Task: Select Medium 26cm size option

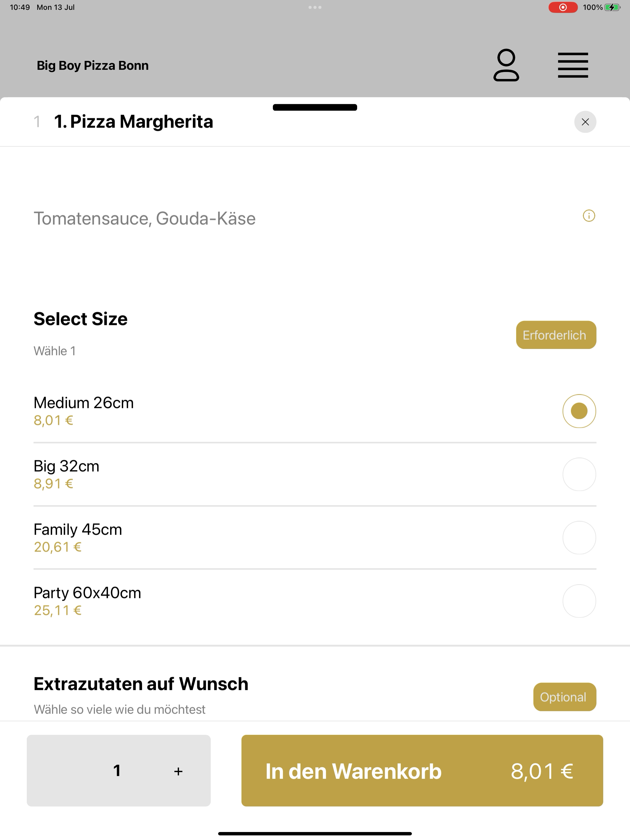Action: pyautogui.click(x=579, y=411)
